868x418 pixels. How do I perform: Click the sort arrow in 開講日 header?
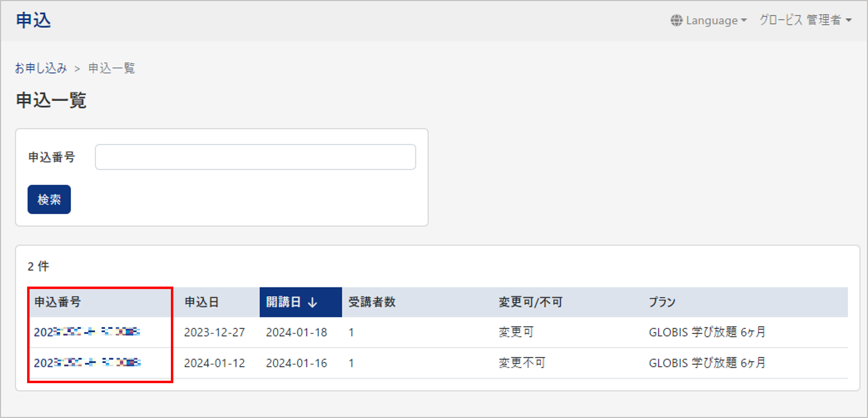[312, 302]
